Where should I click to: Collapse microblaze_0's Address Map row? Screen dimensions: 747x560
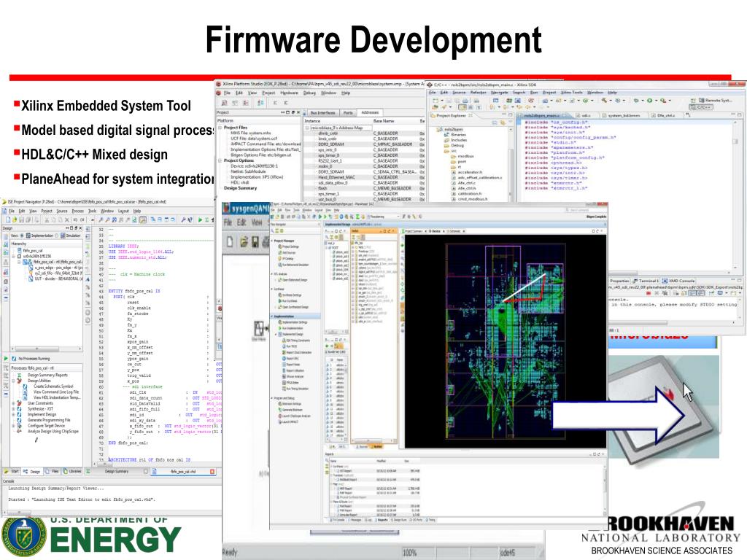308,128
